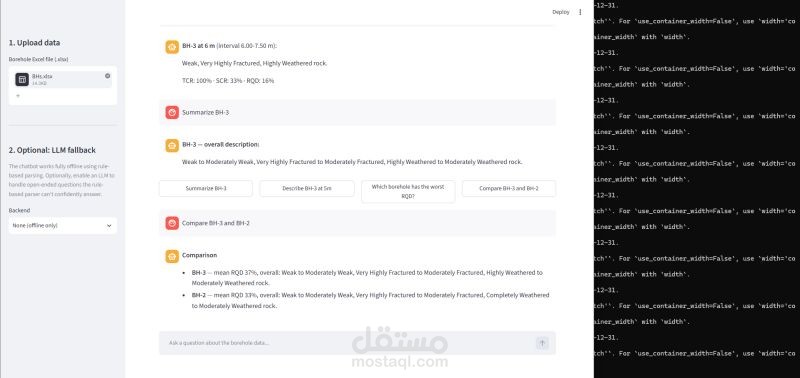This screenshot has width=800, height=378.
Task: Click the user avatar beside Compare BH-3 and BH-2
Action: point(172,223)
